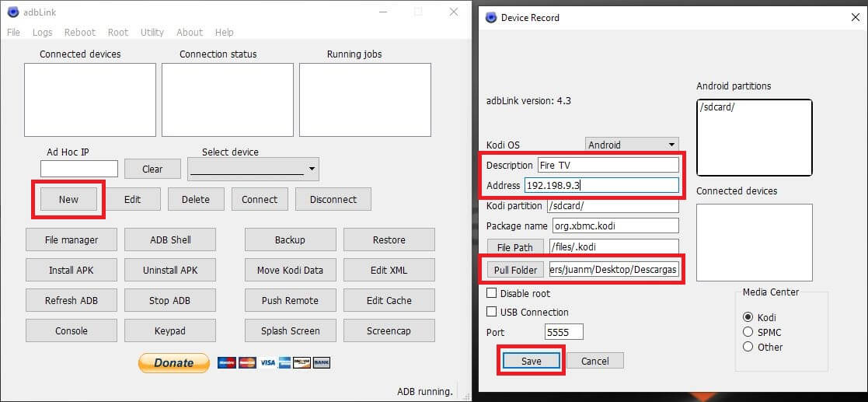This screenshot has height=402, width=868.
Task: Click the Disconnect button
Action: pyautogui.click(x=333, y=199)
